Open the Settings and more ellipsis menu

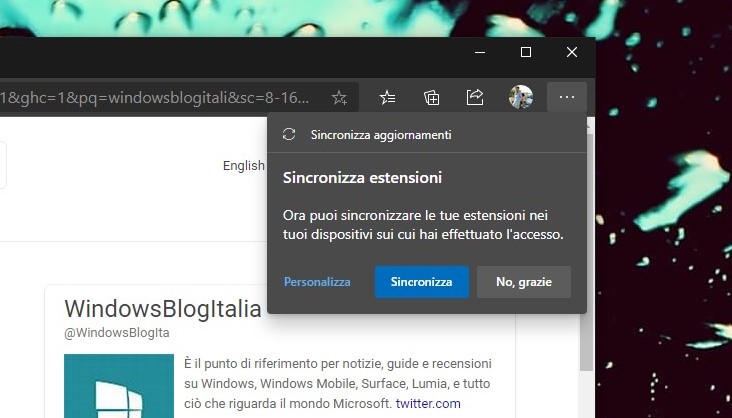coord(567,97)
